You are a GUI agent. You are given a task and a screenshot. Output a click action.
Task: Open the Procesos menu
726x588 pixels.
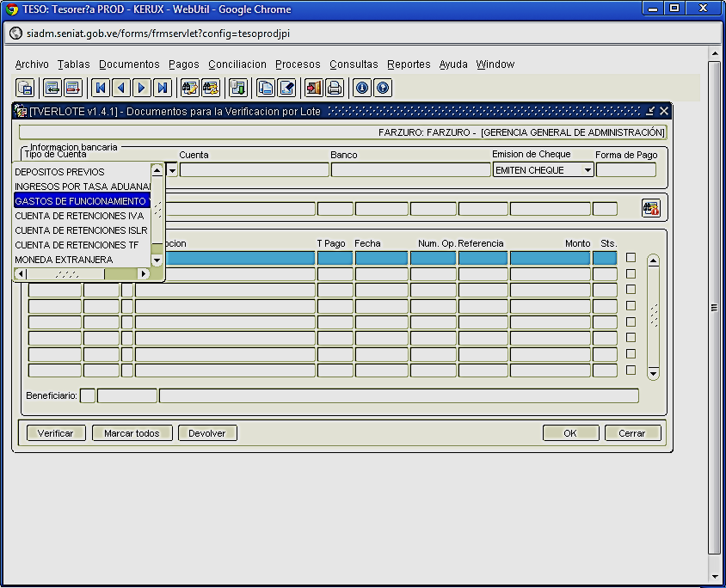pyautogui.click(x=298, y=64)
